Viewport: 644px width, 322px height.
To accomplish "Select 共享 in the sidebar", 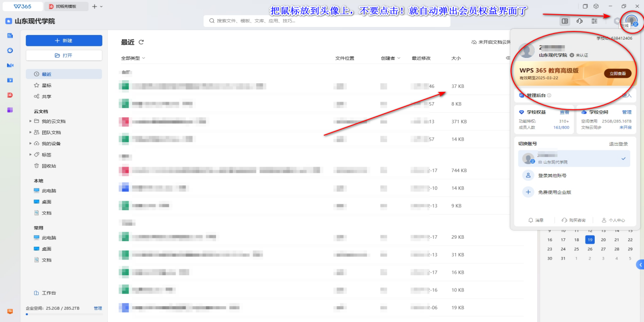I will click(x=64, y=96).
